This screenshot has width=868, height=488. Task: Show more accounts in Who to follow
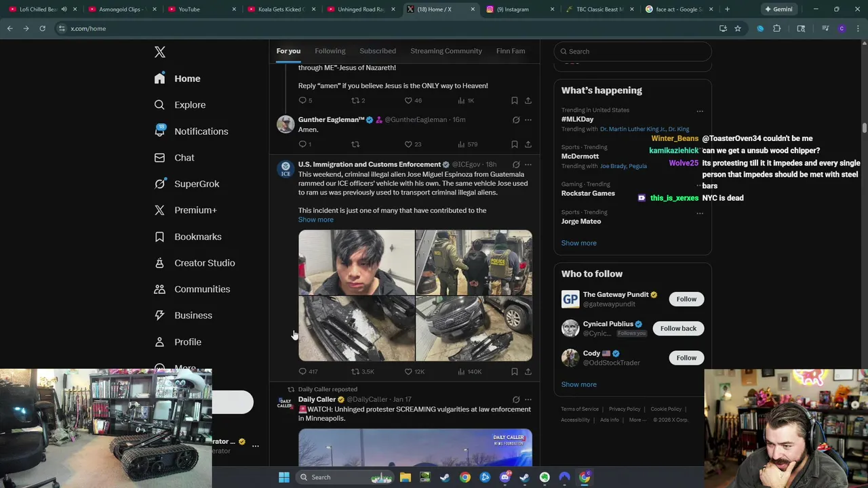[x=578, y=384]
